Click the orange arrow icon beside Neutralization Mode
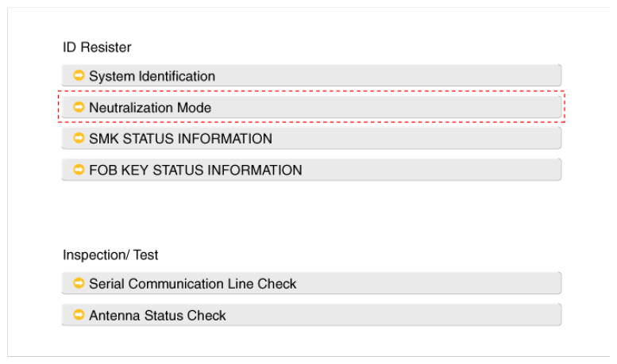The image size is (617, 364). click(x=79, y=106)
